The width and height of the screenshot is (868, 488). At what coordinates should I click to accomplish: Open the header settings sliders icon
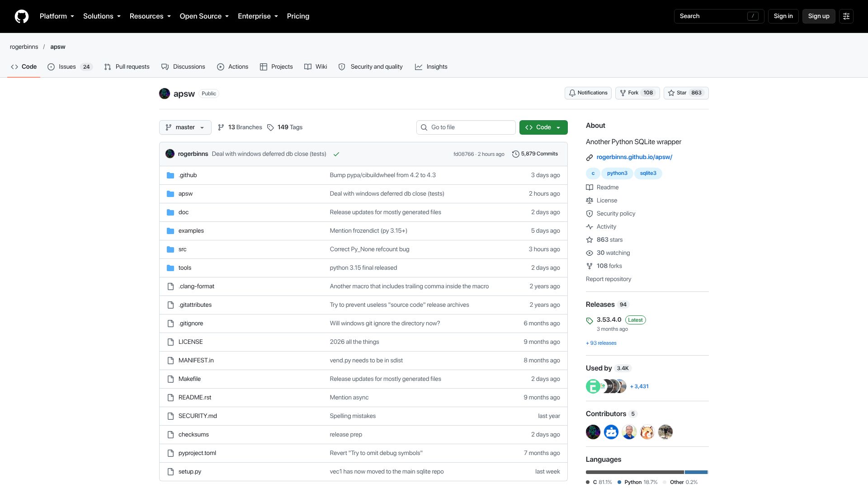click(846, 16)
